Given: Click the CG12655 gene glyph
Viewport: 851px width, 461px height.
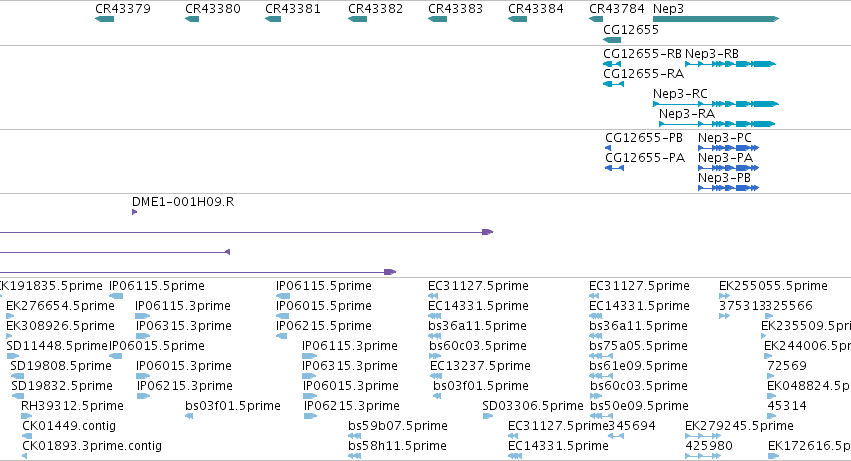Looking at the screenshot, I should (x=612, y=40).
